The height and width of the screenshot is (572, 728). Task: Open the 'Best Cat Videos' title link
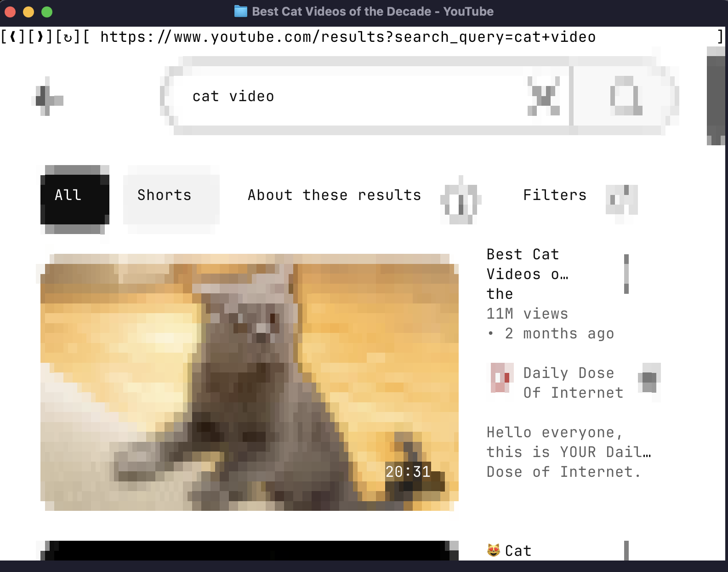point(528,274)
